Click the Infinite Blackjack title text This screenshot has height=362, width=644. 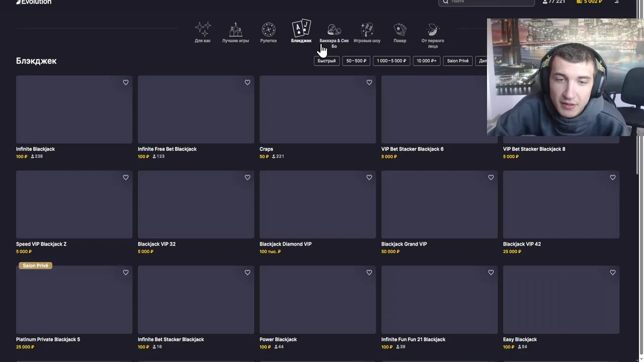click(x=35, y=149)
